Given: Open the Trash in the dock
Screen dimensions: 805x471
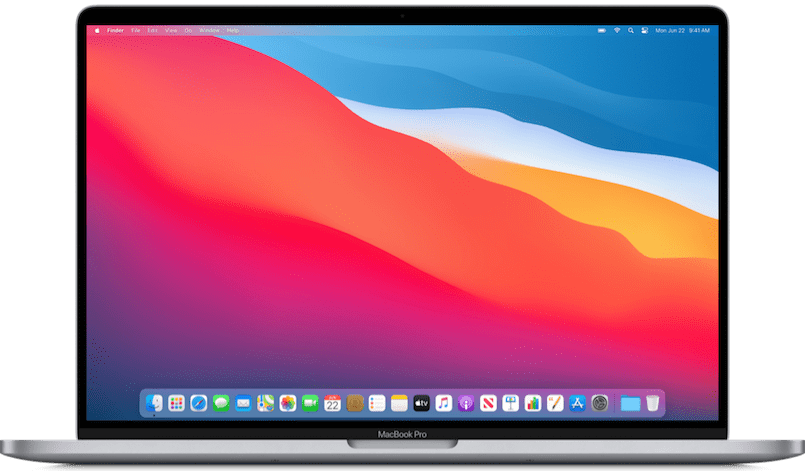Looking at the screenshot, I should pos(652,403).
